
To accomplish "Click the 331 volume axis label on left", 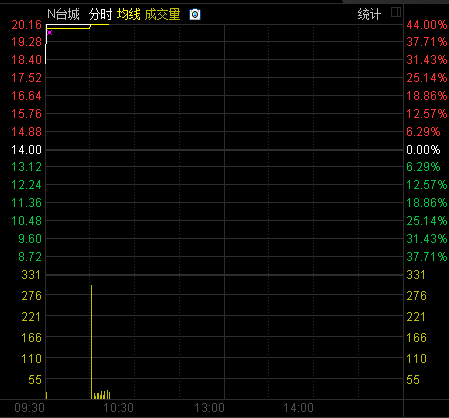I will [31, 275].
